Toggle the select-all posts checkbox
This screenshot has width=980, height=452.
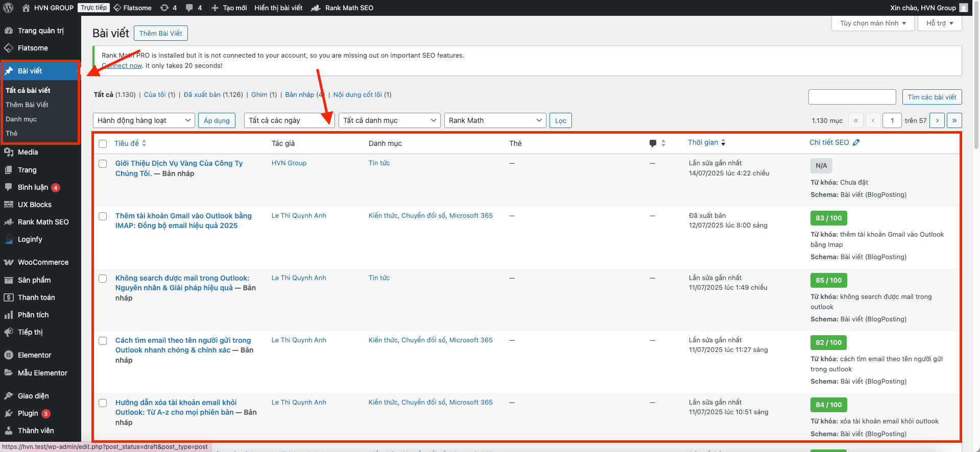point(103,144)
